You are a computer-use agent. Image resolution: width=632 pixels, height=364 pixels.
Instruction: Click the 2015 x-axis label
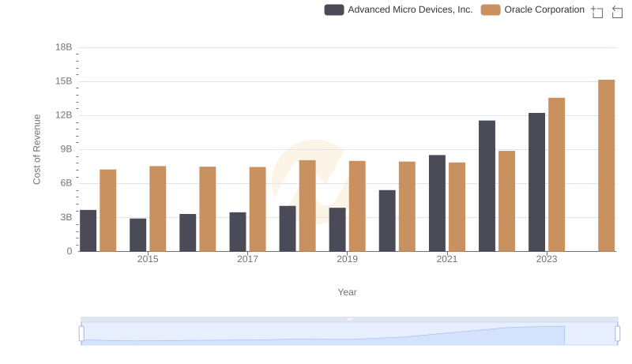(x=148, y=259)
